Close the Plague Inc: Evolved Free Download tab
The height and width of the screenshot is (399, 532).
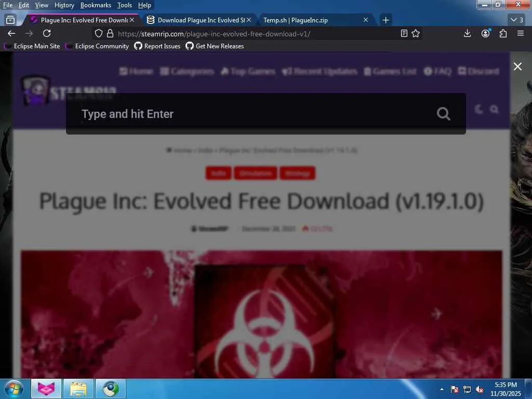click(132, 20)
